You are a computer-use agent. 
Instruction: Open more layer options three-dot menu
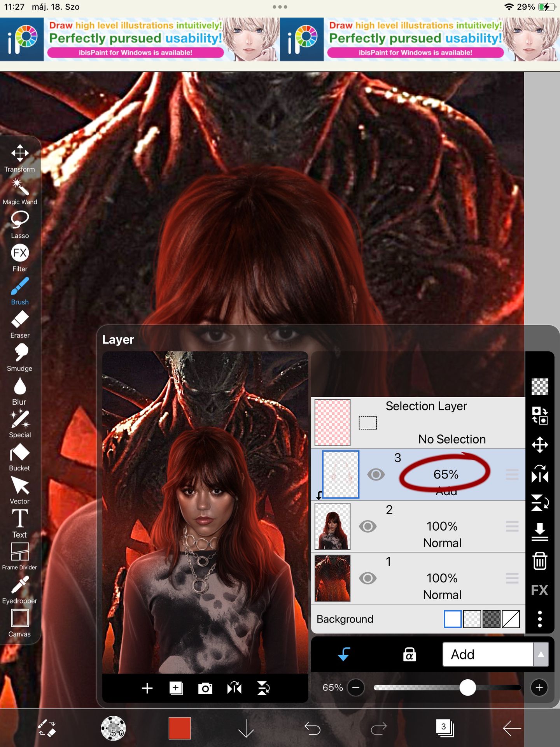[x=540, y=619]
